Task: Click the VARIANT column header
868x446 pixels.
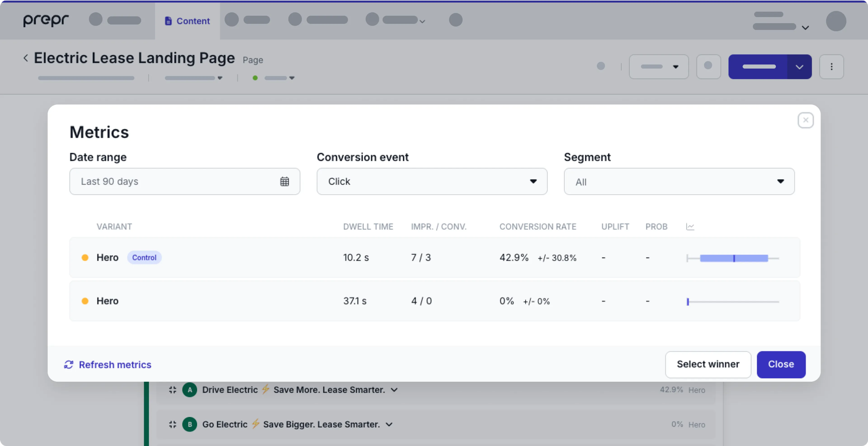Action: (114, 227)
